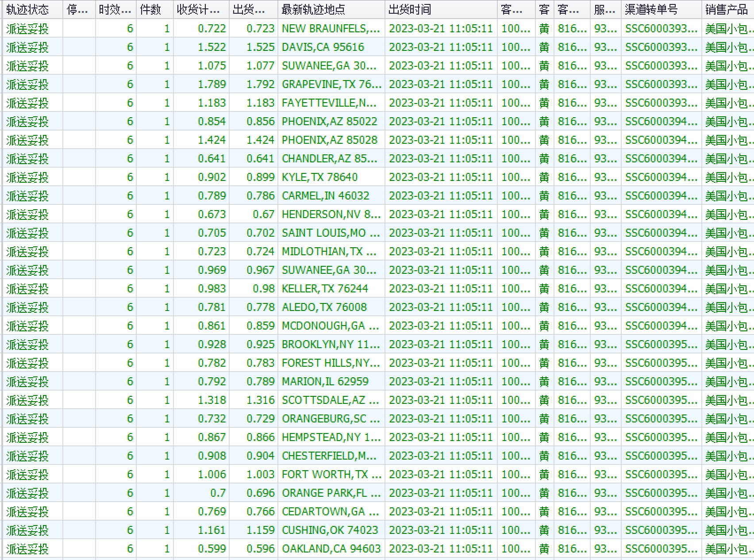Select the SCOTTSDALE,AZ cell

coord(331,400)
